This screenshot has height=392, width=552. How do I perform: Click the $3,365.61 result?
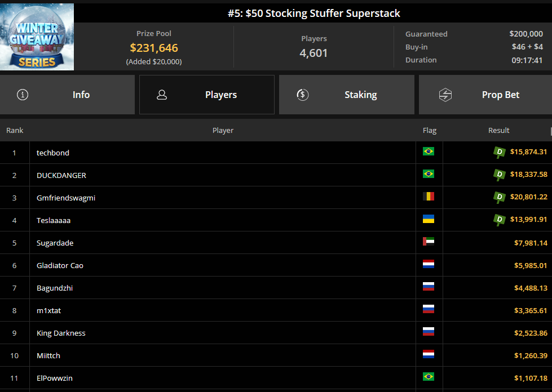click(531, 310)
